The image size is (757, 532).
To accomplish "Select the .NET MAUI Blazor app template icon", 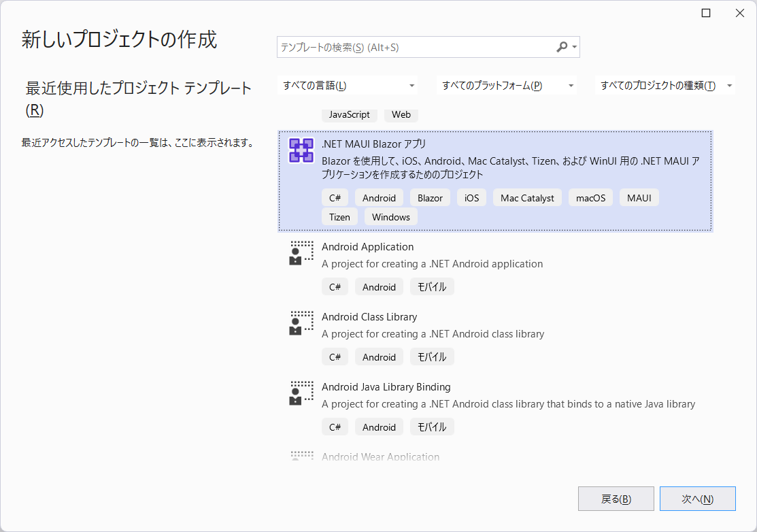I will coord(301,150).
